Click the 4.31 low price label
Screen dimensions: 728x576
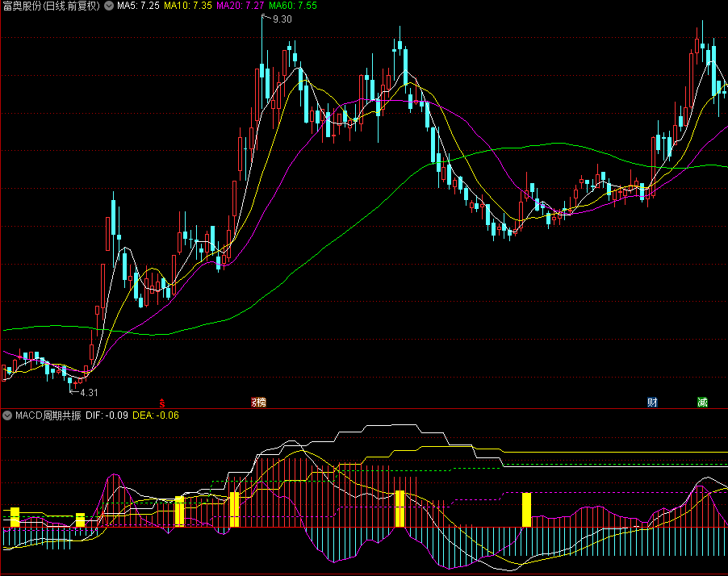(x=89, y=393)
